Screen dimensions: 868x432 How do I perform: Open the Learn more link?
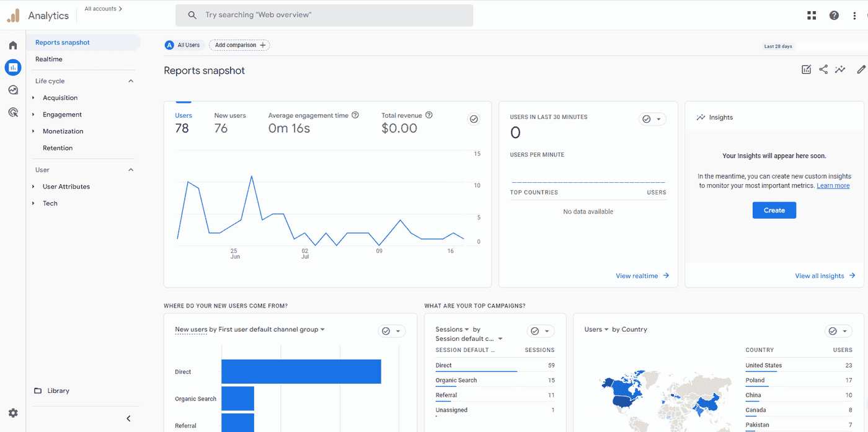coord(833,186)
